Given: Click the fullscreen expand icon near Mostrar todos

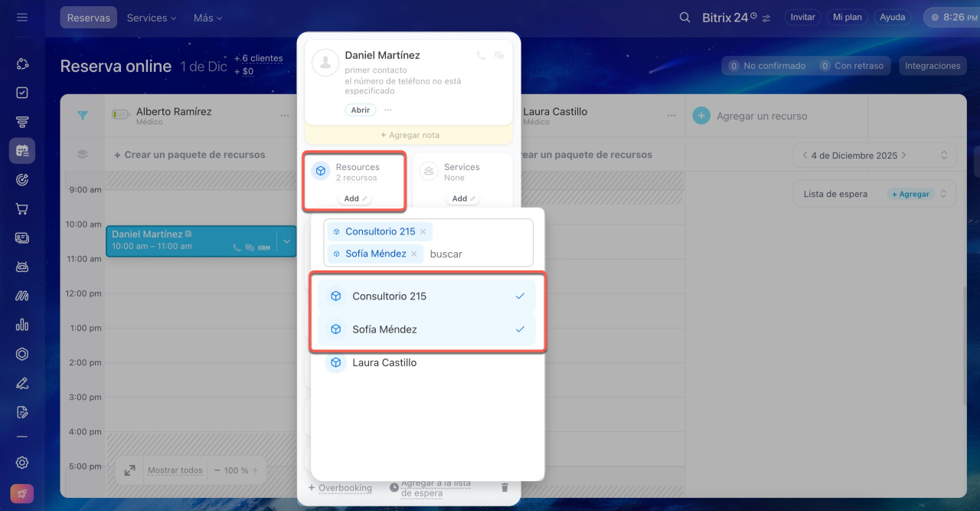Looking at the screenshot, I should pos(129,470).
